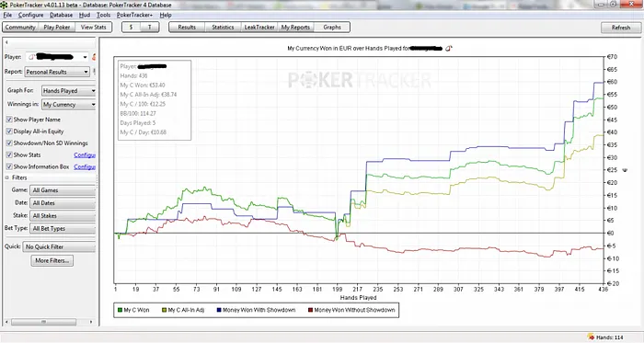Screen dimensions: 644x343
Task: Toggle Show Player Name checkbox
Action: pyautogui.click(x=9, y=120)
